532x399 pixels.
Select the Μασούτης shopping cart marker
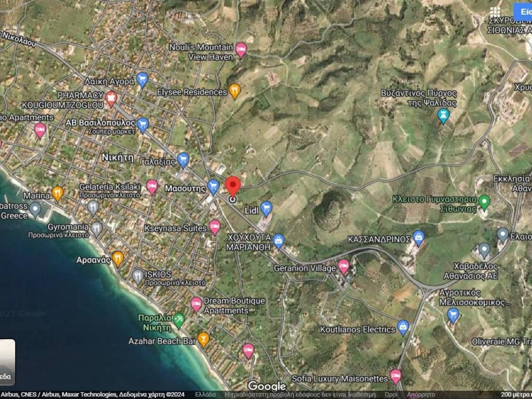(213, 187)
